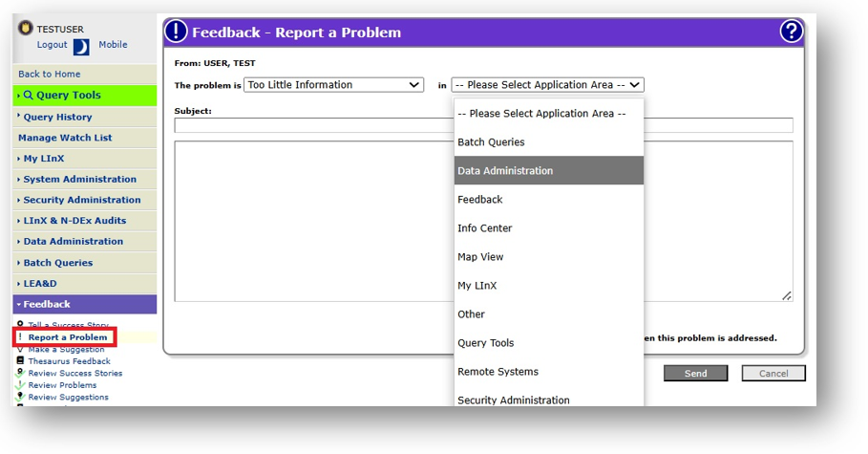This screenshot has width=868, height=454.
Task: Expand LInX & N-DEx Audits section
Action: click(85, 221)
